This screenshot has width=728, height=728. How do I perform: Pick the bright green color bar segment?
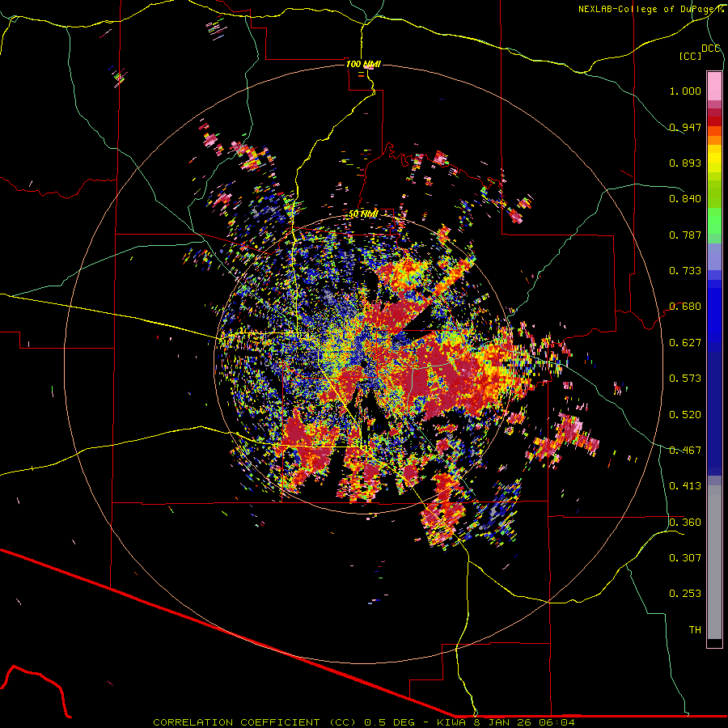[x=714, y=221]
